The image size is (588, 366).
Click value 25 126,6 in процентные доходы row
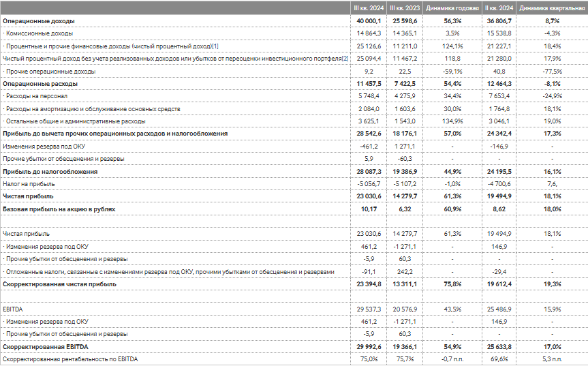pos(369,46)
